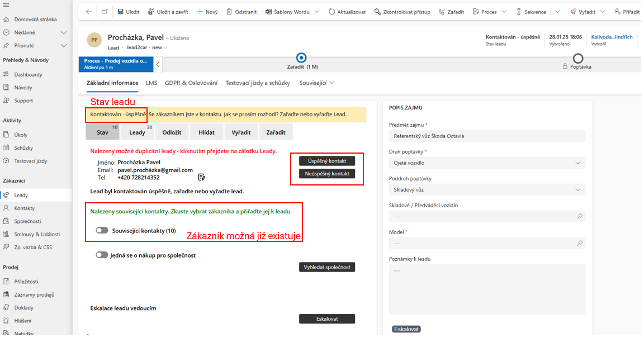
Task: Open the Leady tab with badge 30
Action: tap(137, 132)
